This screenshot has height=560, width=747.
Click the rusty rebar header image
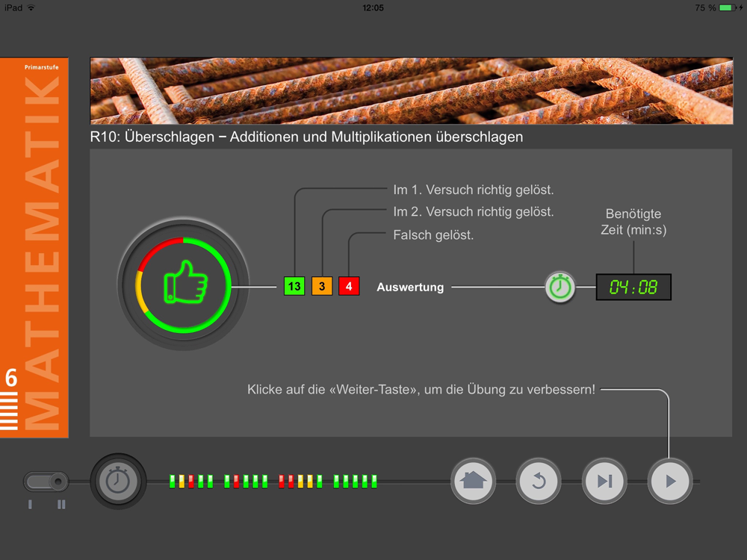(x=412, y=91)
